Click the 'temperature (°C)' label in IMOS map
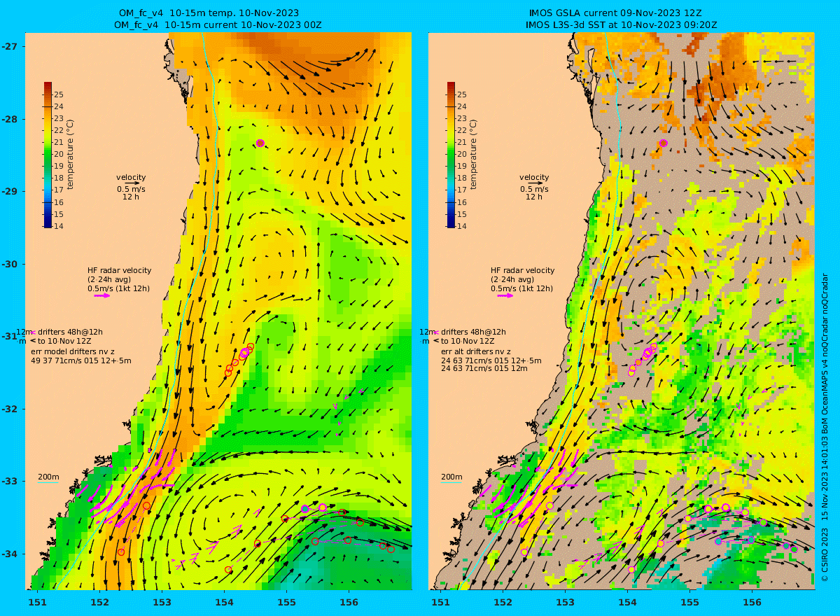Screen dimensions: 840x616 coord(474,154)
